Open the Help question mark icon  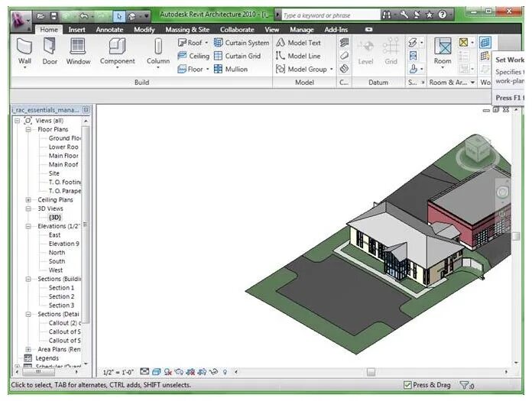442,15
